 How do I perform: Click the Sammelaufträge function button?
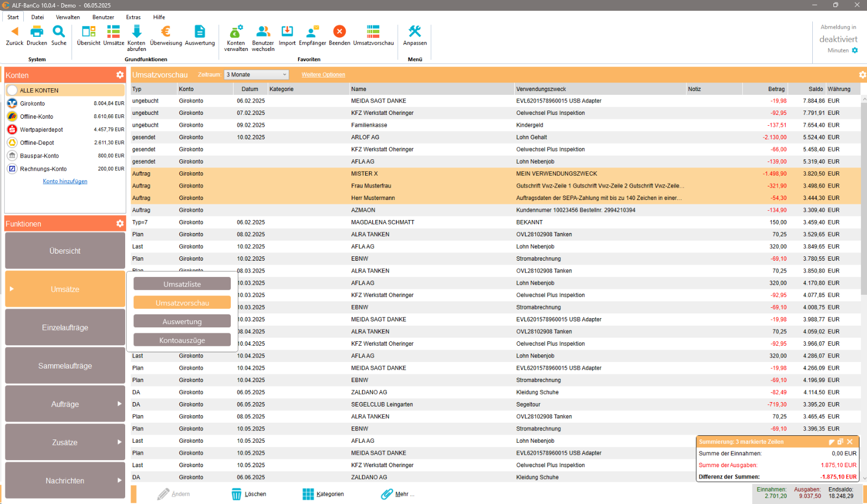tap(65, 366)
